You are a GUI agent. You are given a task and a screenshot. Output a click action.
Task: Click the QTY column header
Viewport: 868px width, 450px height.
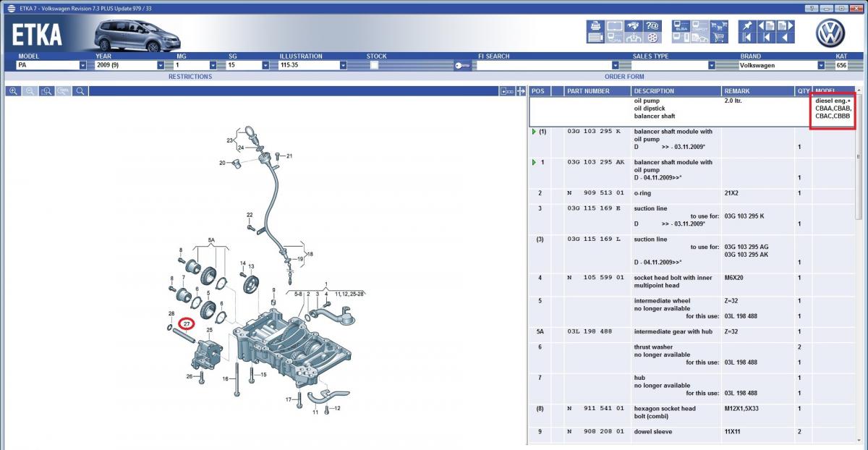[803, 91]
